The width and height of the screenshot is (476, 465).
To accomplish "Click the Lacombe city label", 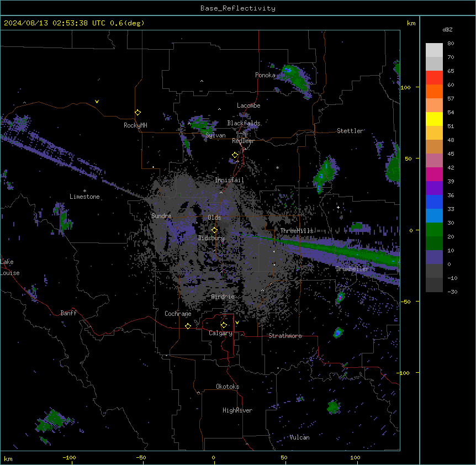I will (x=248, y=105).
